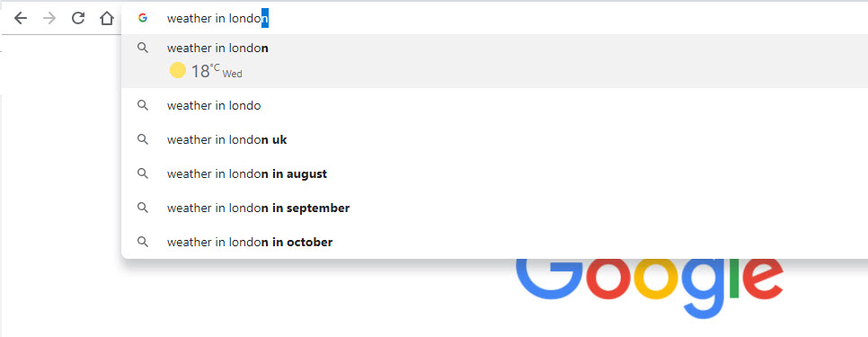Go back with the browser back arrow
Image resolution: width=868 pixels, height=337 pixels.
(x=21, y=18)
